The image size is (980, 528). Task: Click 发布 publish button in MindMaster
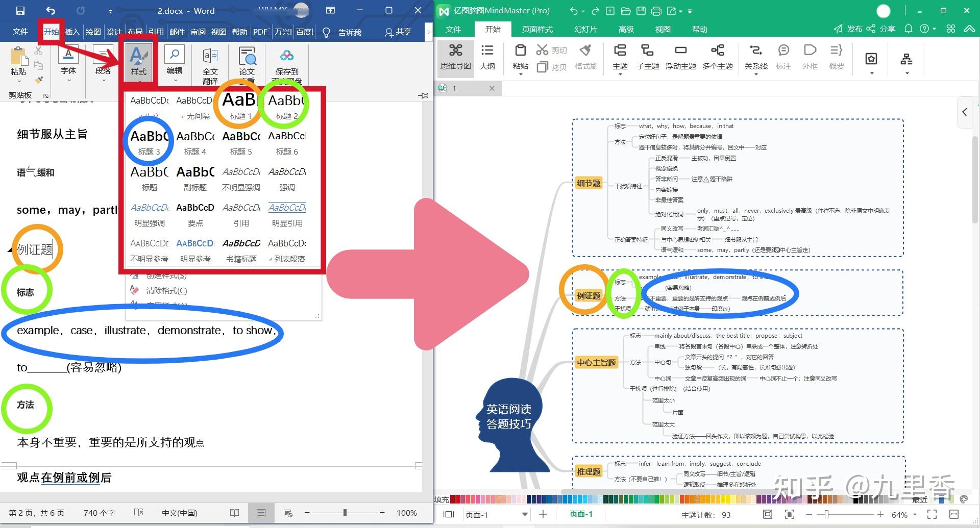tap(848, 29)
